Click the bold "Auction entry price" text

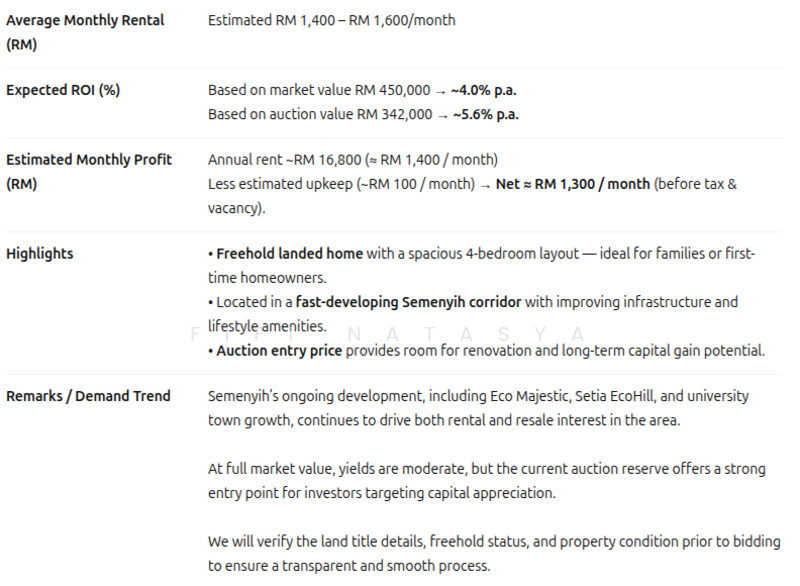[x=279, y=351]
